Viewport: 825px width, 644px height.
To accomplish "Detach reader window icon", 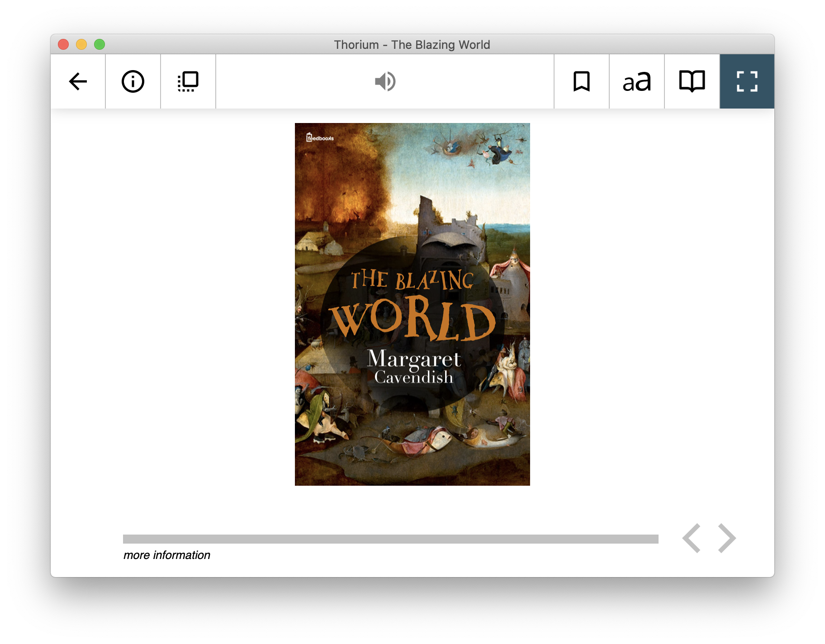I will (x=188, y=81).
